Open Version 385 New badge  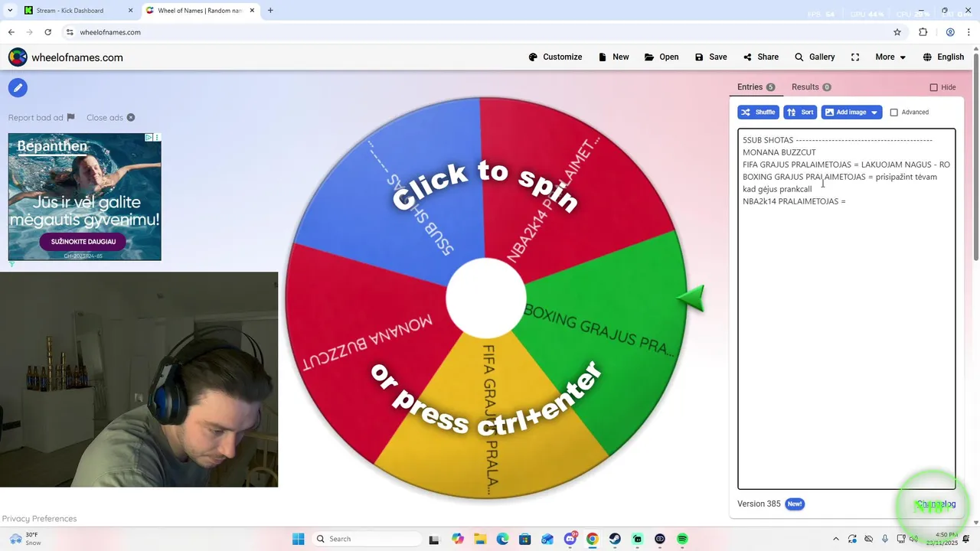pos(795,504)
